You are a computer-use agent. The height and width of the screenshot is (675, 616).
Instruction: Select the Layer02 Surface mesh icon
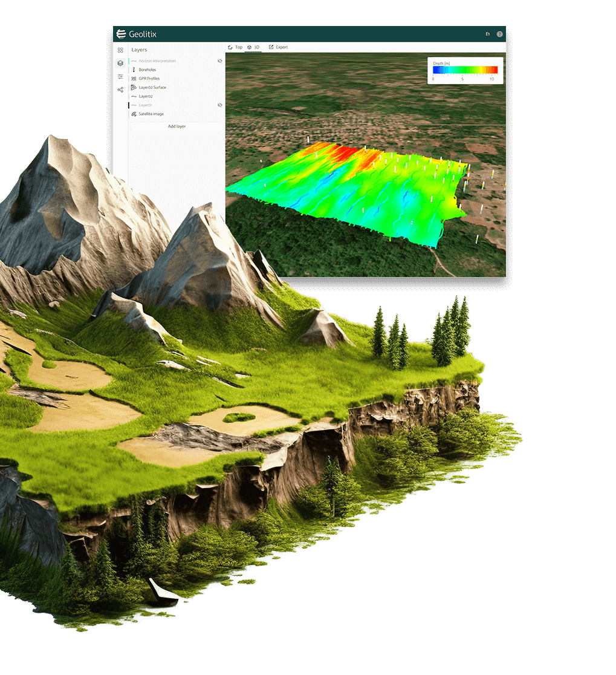tap(134, 87)
